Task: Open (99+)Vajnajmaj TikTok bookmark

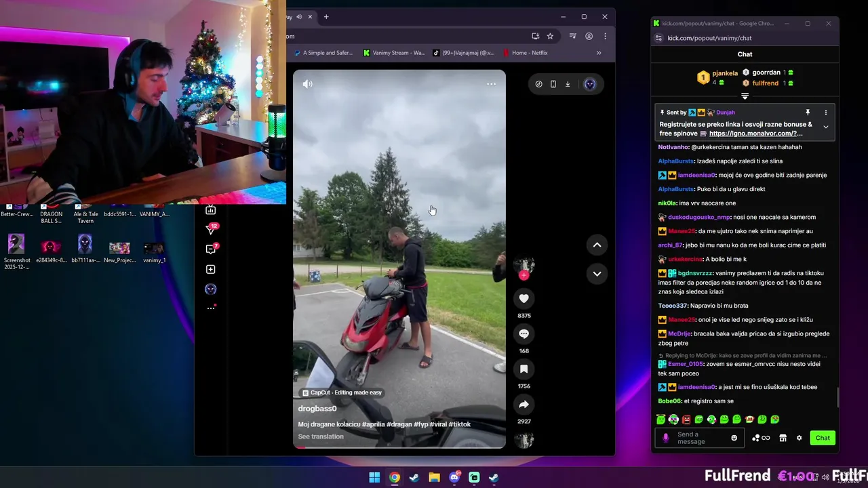Action: coord(464,53)
